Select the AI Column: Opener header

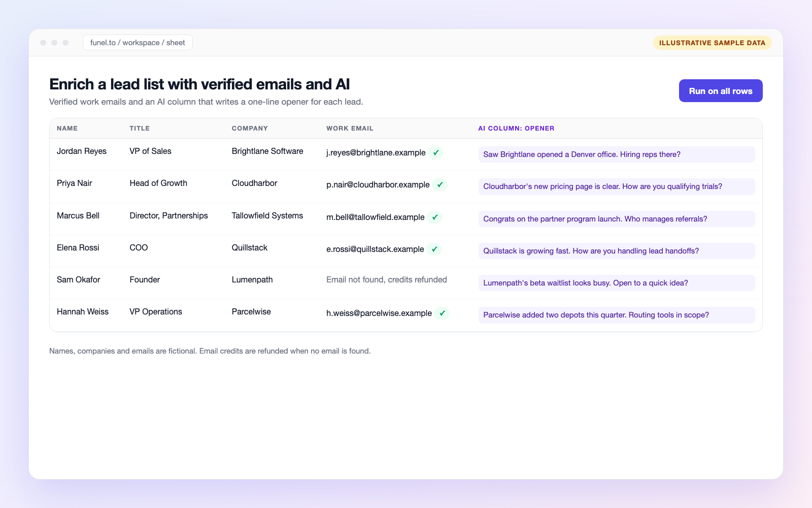pyautogui.click(x=516, y=129)
